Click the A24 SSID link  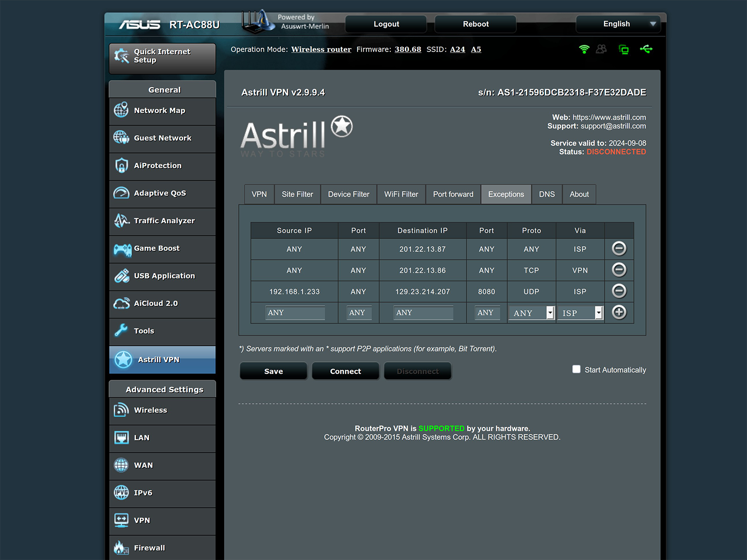point(458,49)
